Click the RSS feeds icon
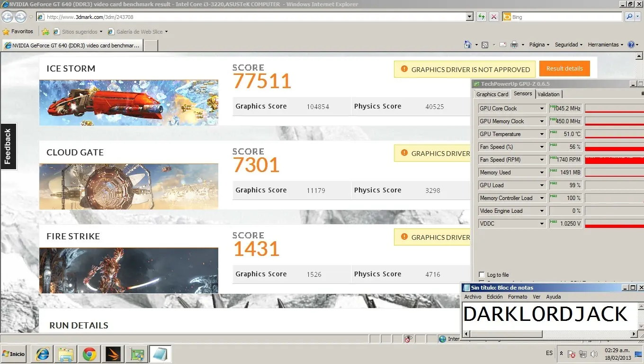 coord(485,45)
